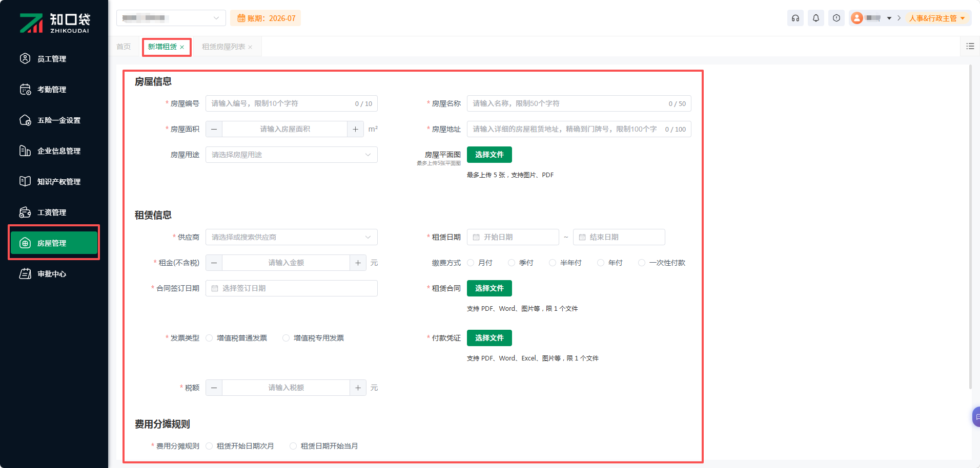Switch to the 新增租赁 tab
The image size is (980, 468).
(x=162, y=47)
